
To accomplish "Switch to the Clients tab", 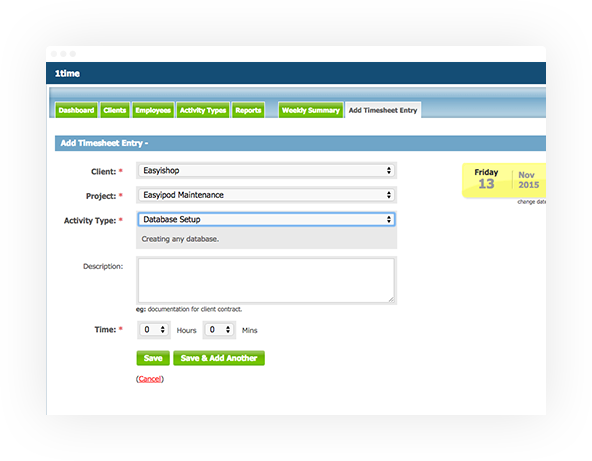I will tap(115, 110).
